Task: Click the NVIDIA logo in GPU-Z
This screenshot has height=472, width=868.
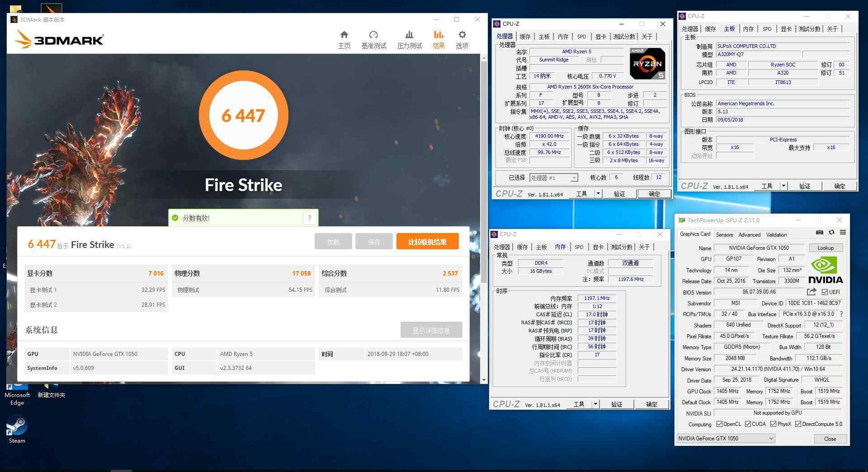Action: (x=825, y=270)
